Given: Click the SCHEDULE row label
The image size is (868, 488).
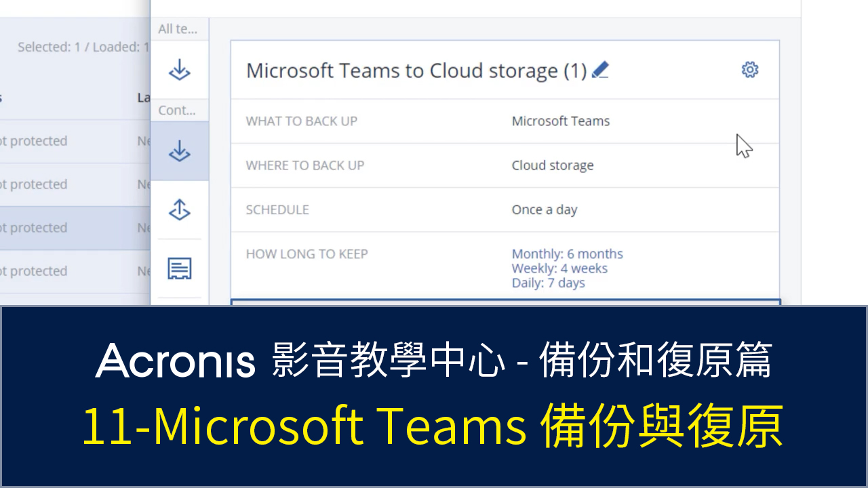Looking at the screenshot, I should click(x=277, y=209).
